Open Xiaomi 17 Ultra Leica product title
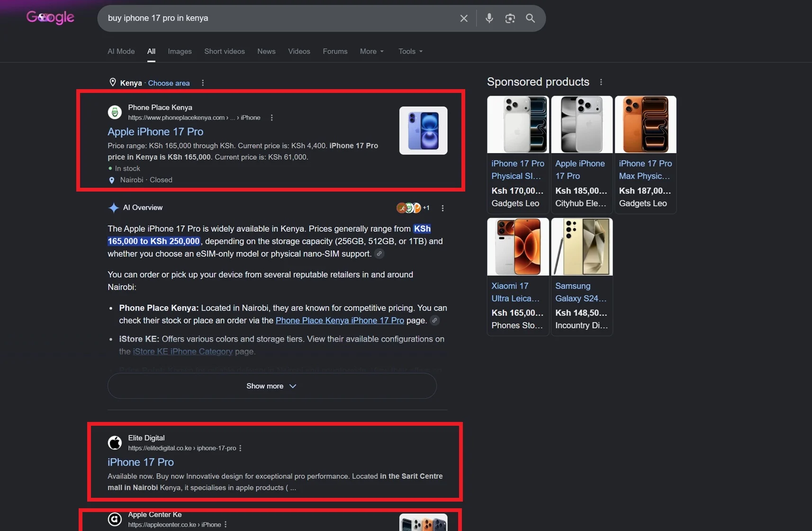The width and height of the screenshot is (812, 531). [x=515, y=292]
